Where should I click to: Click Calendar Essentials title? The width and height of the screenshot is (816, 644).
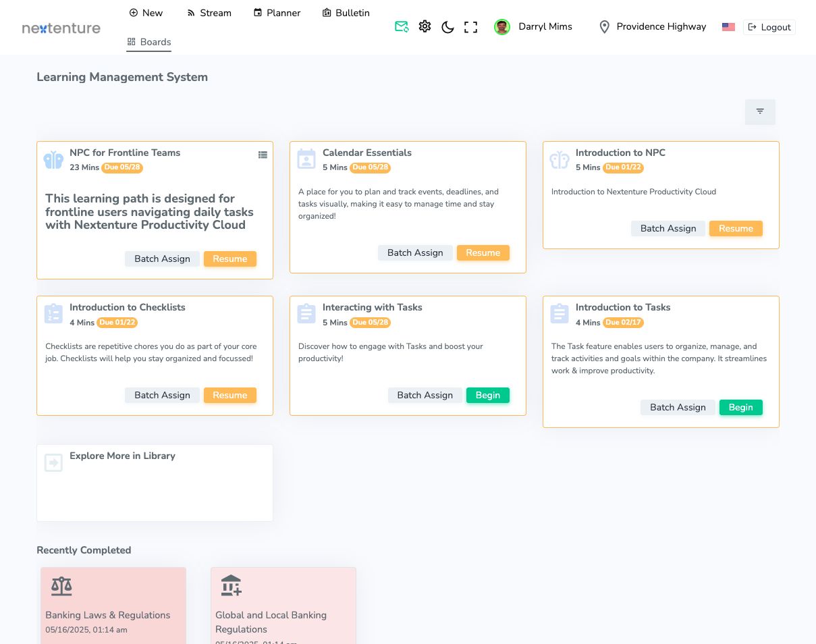tap(367, 153)
